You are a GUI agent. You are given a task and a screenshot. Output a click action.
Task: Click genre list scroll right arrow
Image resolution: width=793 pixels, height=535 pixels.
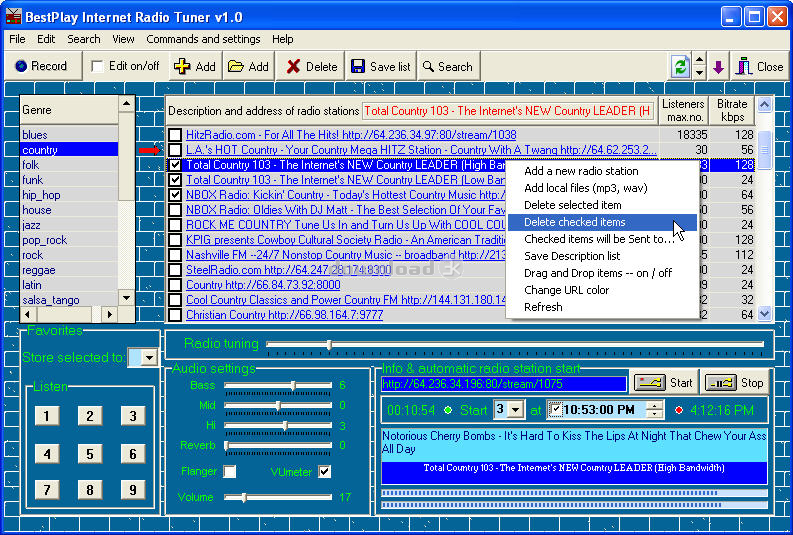[x=109, y=315]
